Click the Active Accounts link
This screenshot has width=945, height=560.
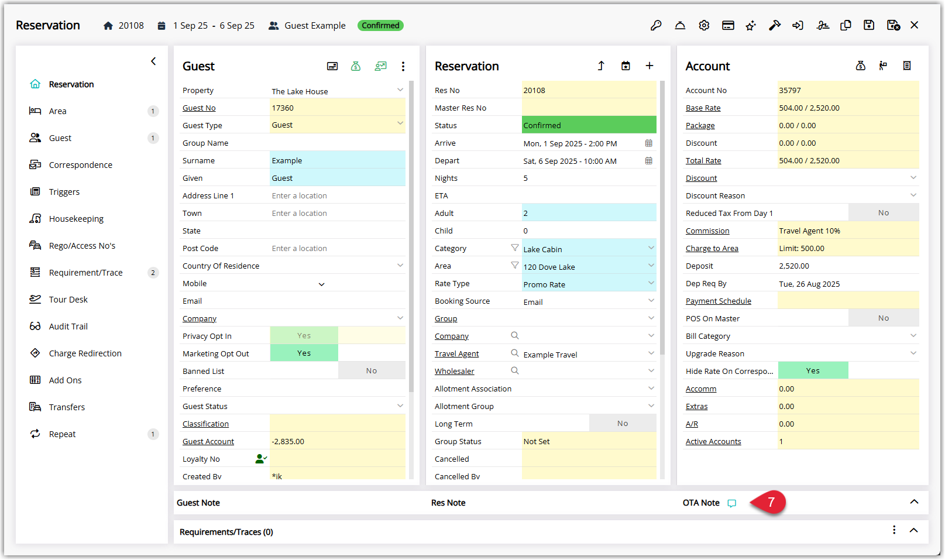pos(713,441)
